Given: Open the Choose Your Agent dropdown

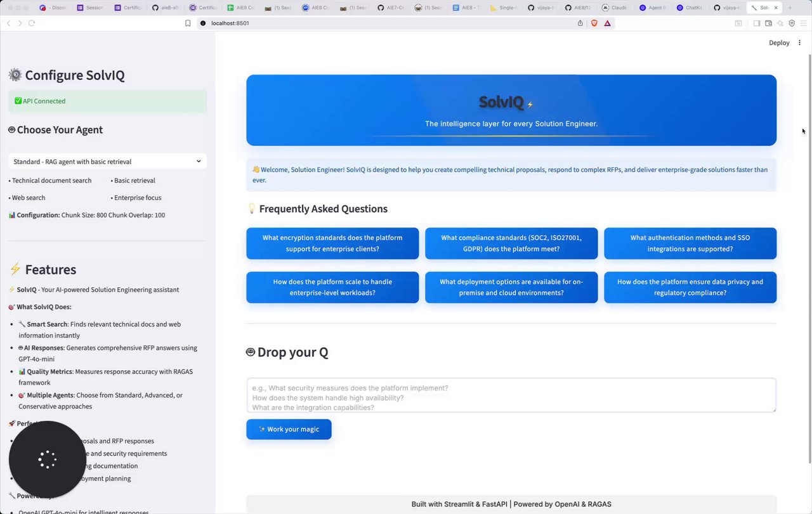Looking at the screenshot, I should 108,162.
